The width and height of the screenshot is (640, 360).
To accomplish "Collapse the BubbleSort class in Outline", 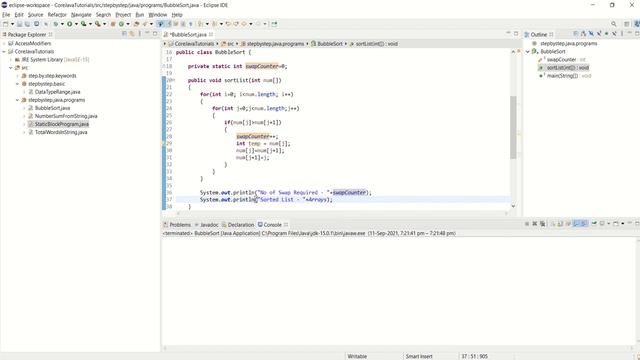I will (527, 51).
